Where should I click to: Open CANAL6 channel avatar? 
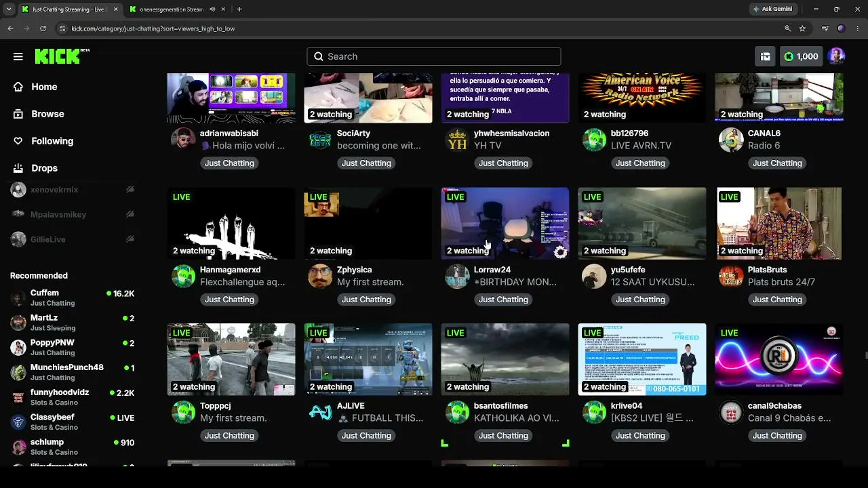pos(731,140)
